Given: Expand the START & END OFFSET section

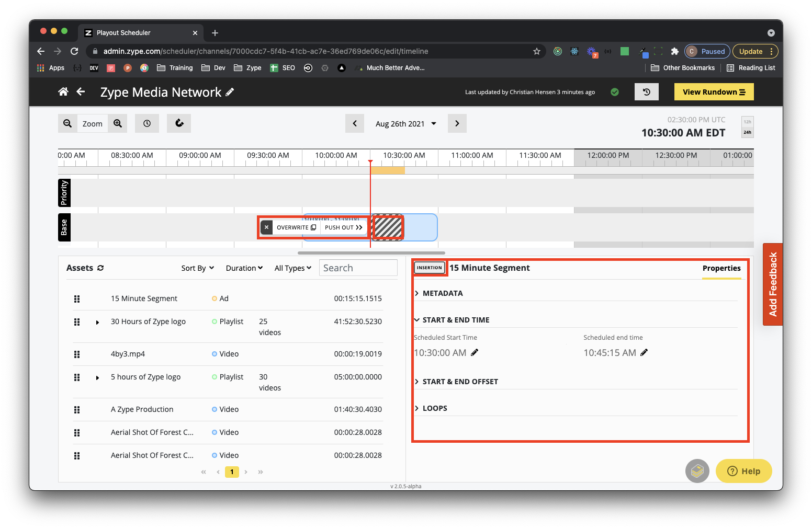Looking at the screenshot, I should pyautogui.click(x=456, y=382).
